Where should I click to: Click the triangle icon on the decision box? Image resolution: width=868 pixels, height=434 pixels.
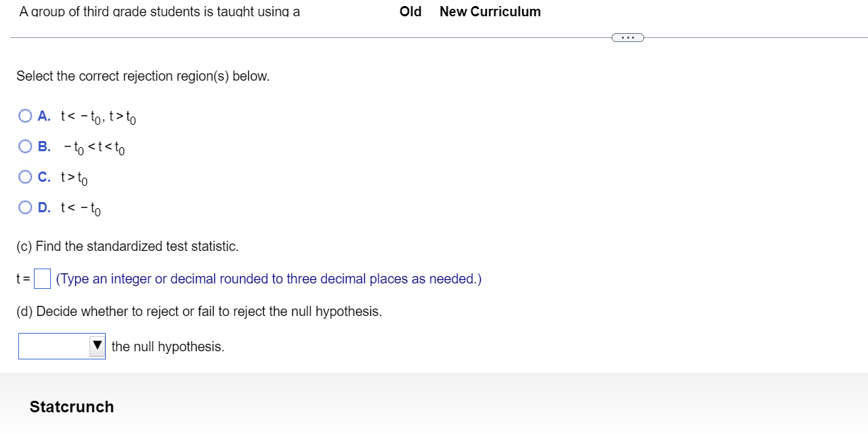click(98, 346)
